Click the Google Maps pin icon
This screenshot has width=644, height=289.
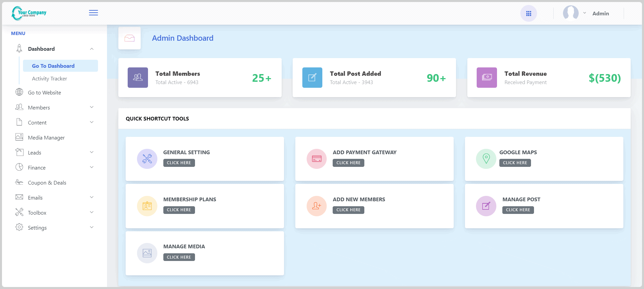pos(486,159)
